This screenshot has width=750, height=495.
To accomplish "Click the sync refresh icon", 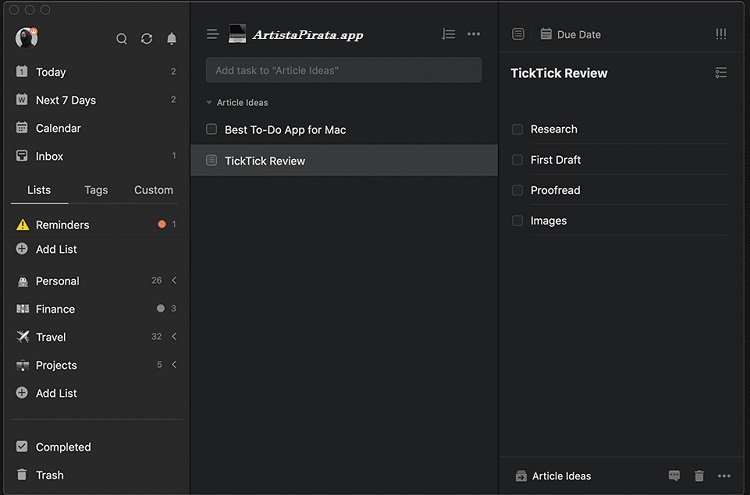I will point(147,39).
